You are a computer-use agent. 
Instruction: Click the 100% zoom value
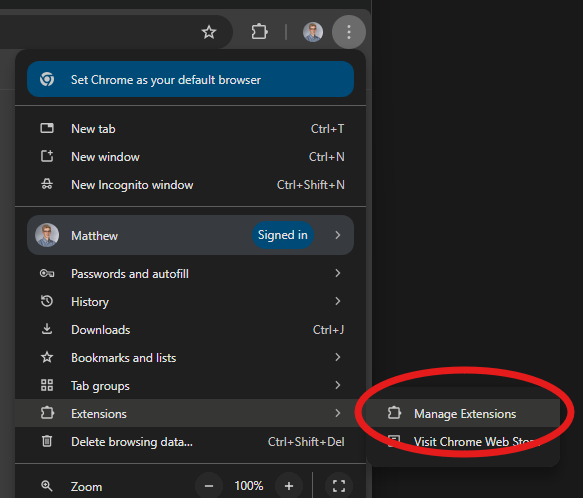point(249,486)
